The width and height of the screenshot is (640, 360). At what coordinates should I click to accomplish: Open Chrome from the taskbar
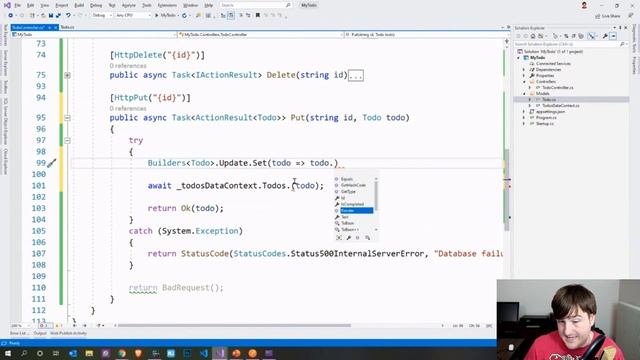(x=122, y=353)
